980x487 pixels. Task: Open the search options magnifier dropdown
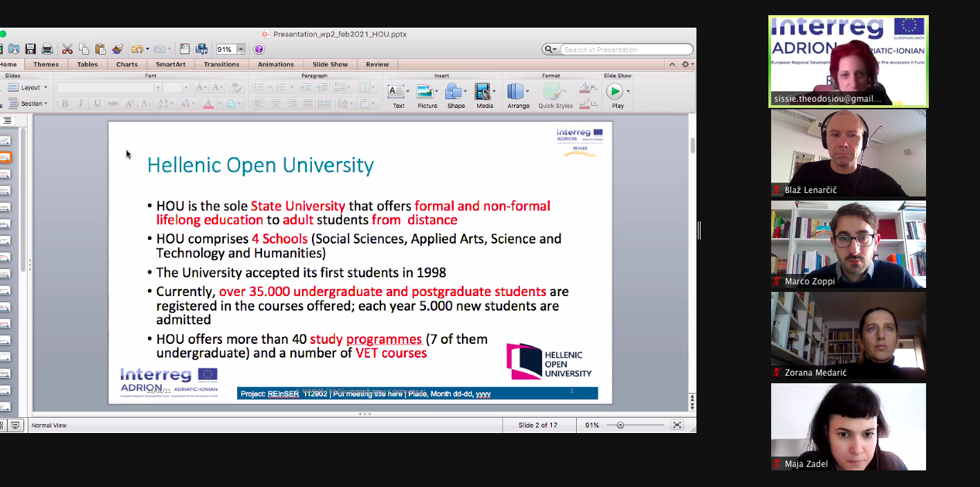point(551,49)
